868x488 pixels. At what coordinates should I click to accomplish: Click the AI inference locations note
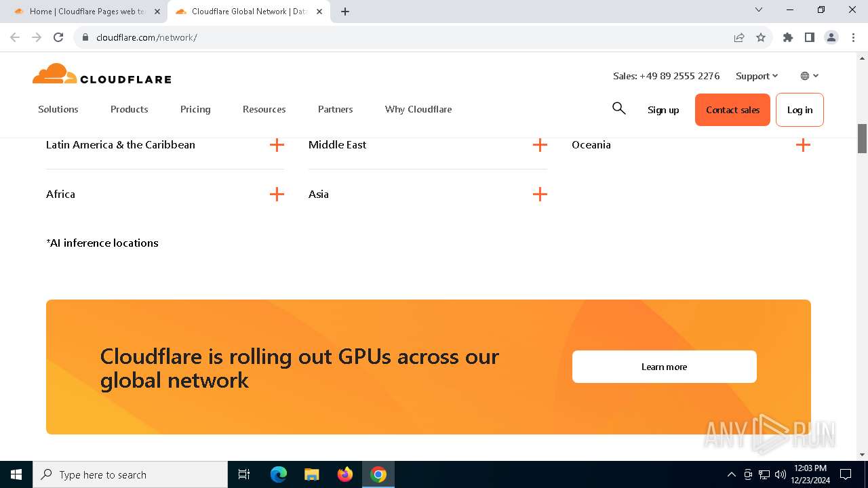coord(102,243)
